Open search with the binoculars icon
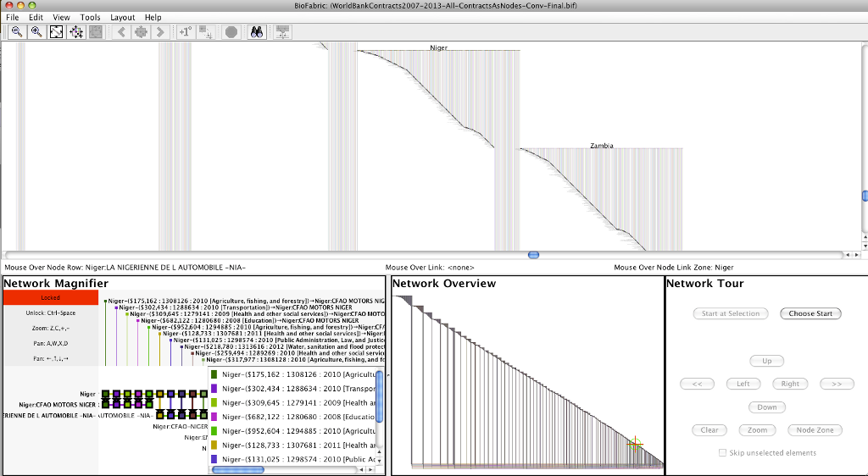This screenshot has width=868, height=476. tap(257, 32)
